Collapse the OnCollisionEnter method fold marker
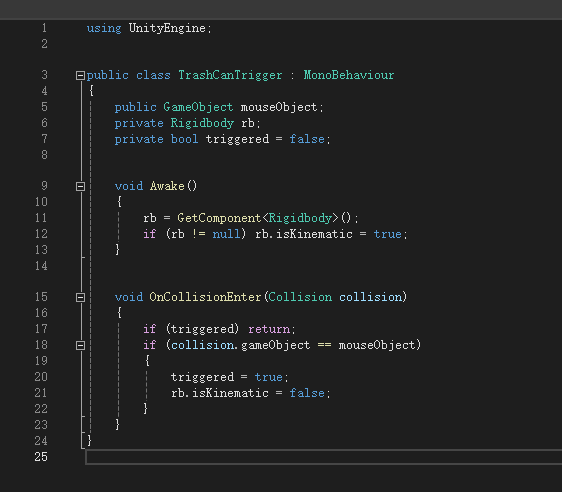 coord(80,297)
